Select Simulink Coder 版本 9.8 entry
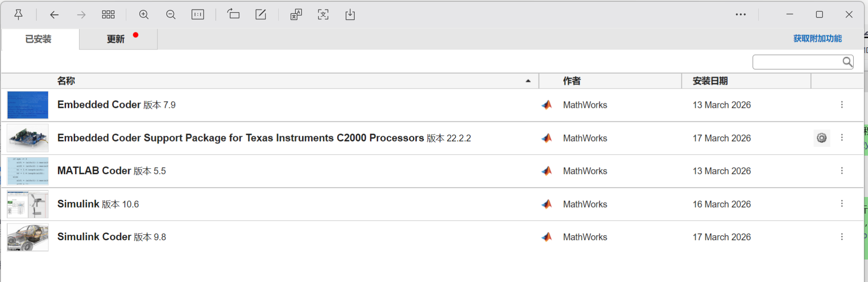 coord(111,237)
